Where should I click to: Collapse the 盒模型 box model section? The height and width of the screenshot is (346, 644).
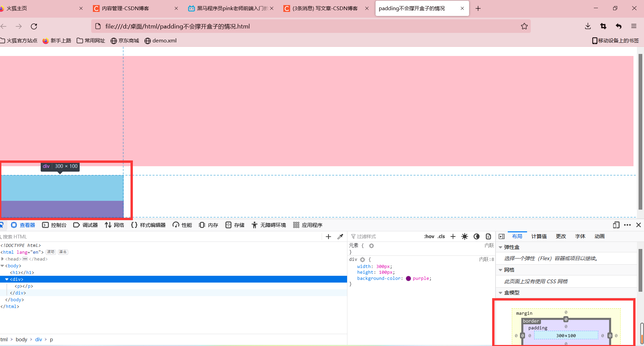(x=501, y=293)
